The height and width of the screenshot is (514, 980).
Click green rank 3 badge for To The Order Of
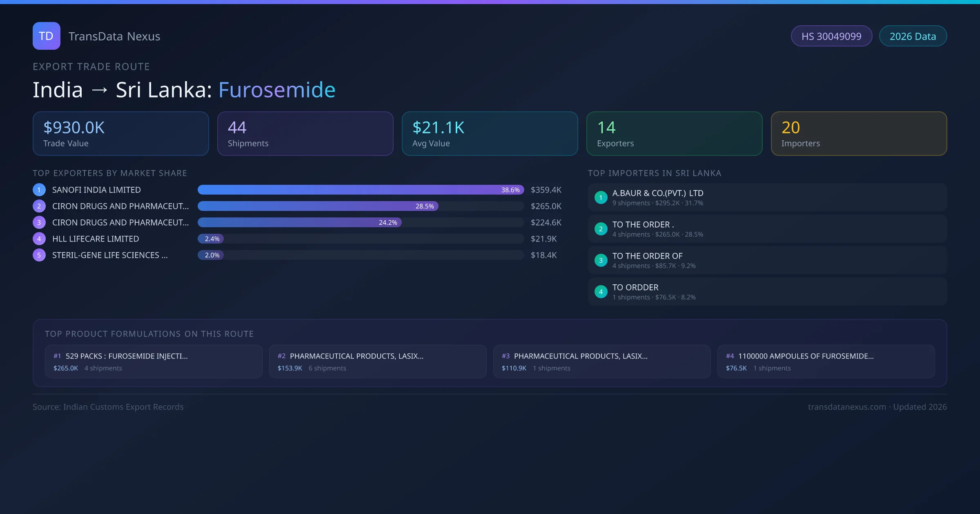coord(601,260)
